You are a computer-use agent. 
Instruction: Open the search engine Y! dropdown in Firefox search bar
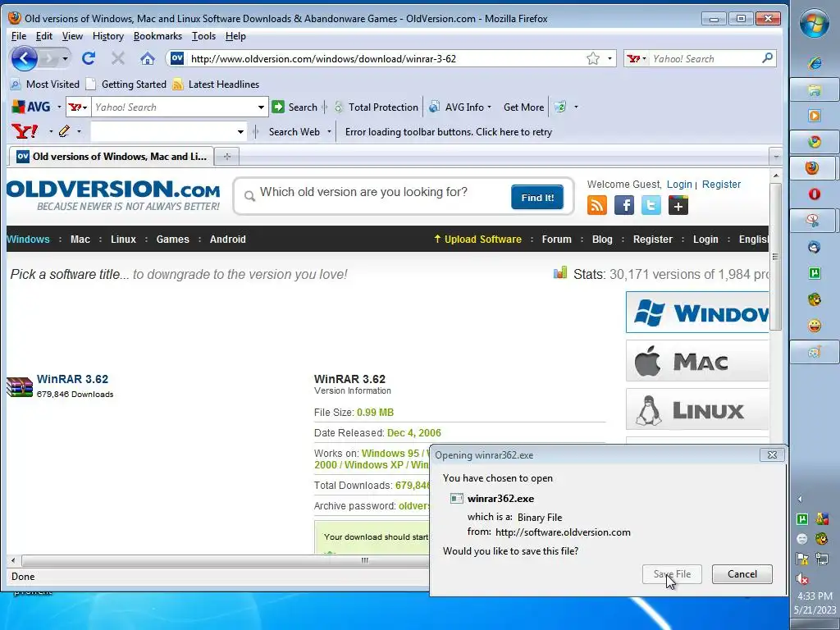point(637,58)
